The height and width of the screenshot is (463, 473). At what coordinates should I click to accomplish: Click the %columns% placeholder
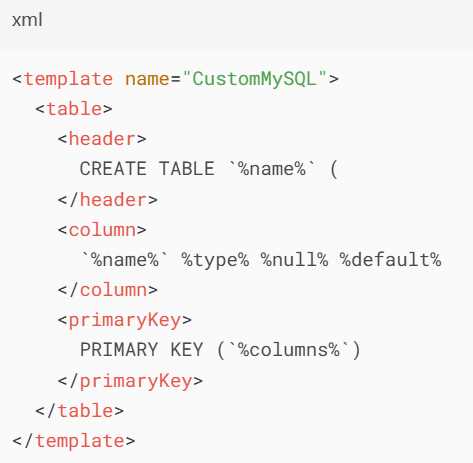pyautogui.click(x=289, y=350)
